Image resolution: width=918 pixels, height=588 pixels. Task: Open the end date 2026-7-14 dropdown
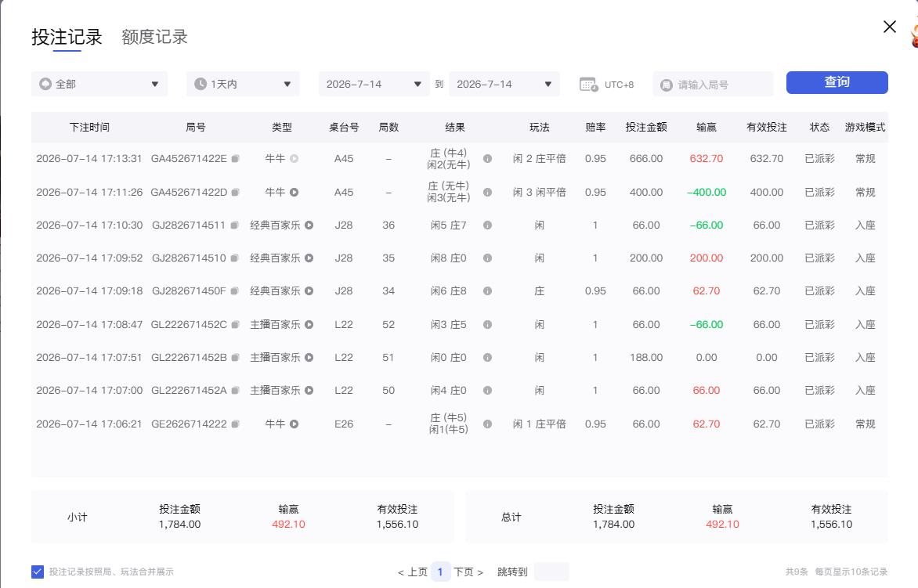[x=504, y=84]
